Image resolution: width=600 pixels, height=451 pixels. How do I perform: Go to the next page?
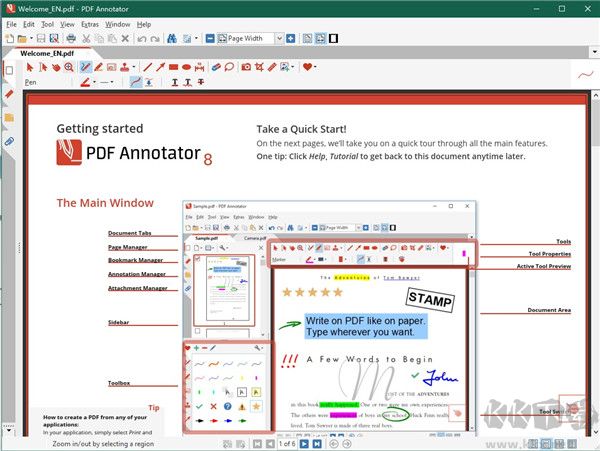tap(304, 444)
